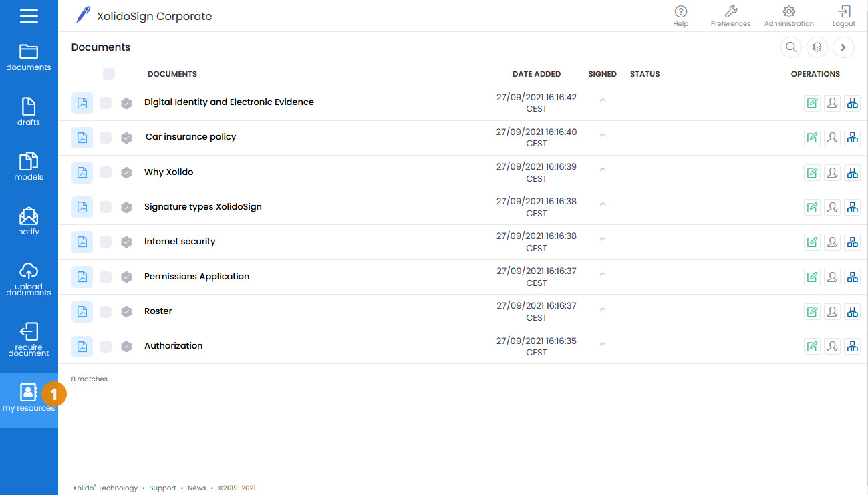Open Preferences
Image resolution: width=868 pixels, height=495 pixels.
point(730,16)
